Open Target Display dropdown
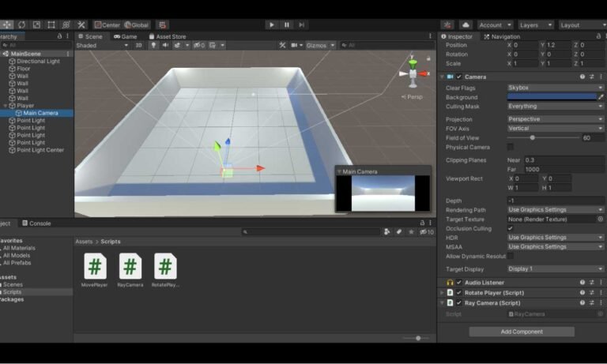 [x=556, y=268]
